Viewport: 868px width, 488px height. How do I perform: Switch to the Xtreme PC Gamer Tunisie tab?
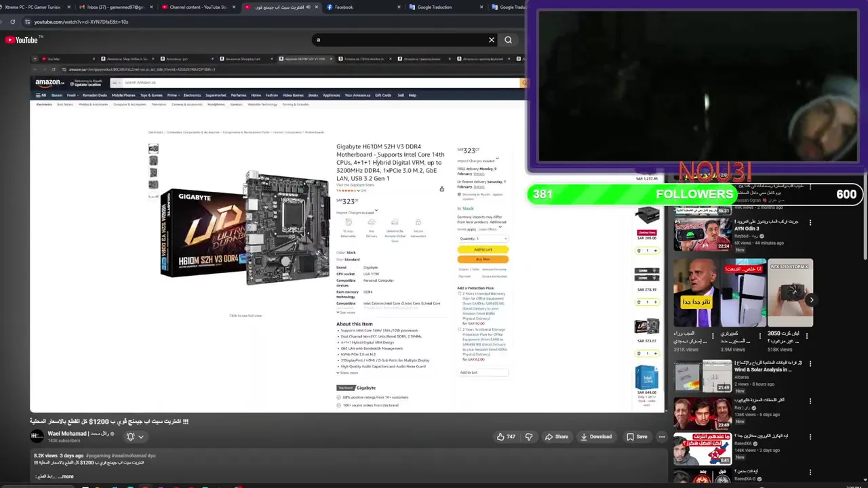(x=33, y=7)
